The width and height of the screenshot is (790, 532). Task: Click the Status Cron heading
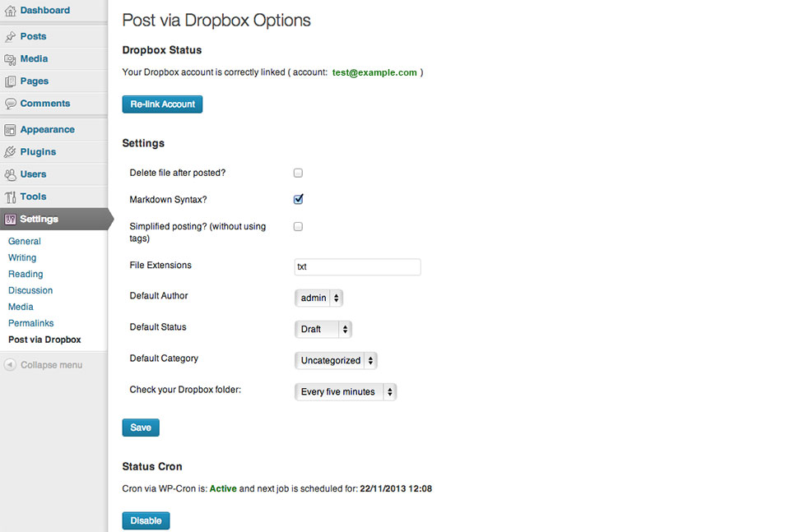[x=152, y=466]
